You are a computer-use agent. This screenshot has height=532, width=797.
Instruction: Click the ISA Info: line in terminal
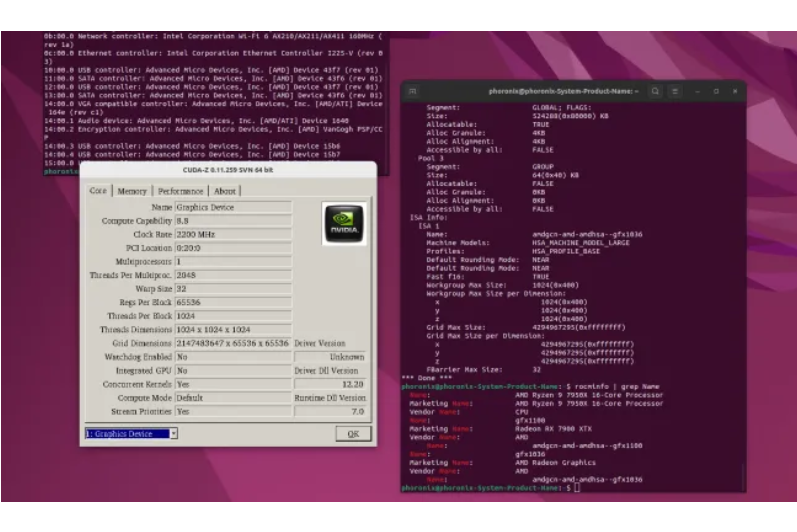(429, 217)
